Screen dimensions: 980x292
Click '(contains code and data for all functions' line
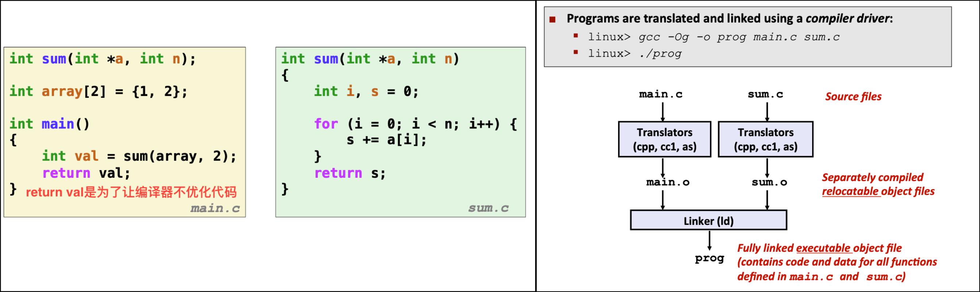click(837, 262)
